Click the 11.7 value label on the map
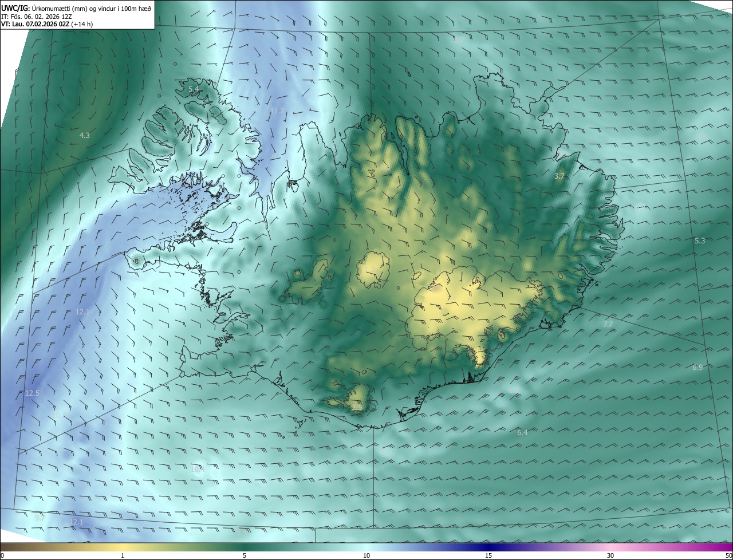733x560 pixels. pos(277,111)
